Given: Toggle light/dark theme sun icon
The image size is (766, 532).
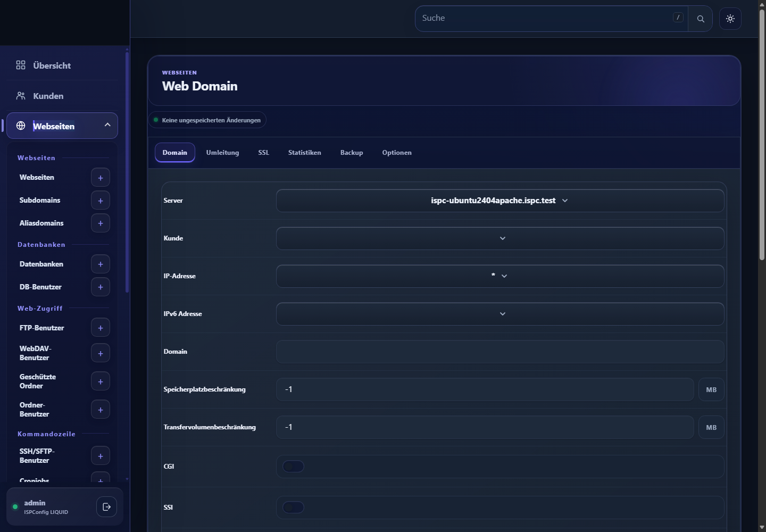Looking at the screenshot, I should [730, 19].
